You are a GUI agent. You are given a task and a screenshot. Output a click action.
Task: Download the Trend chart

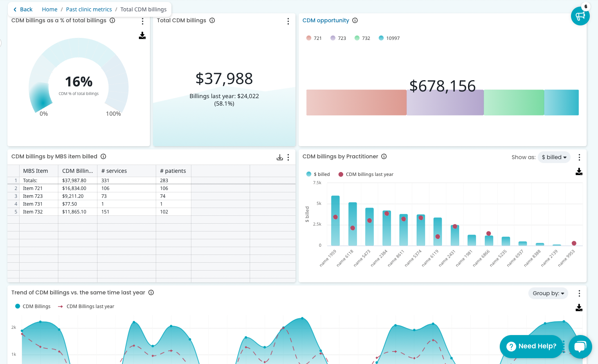(x=579, y=308)
